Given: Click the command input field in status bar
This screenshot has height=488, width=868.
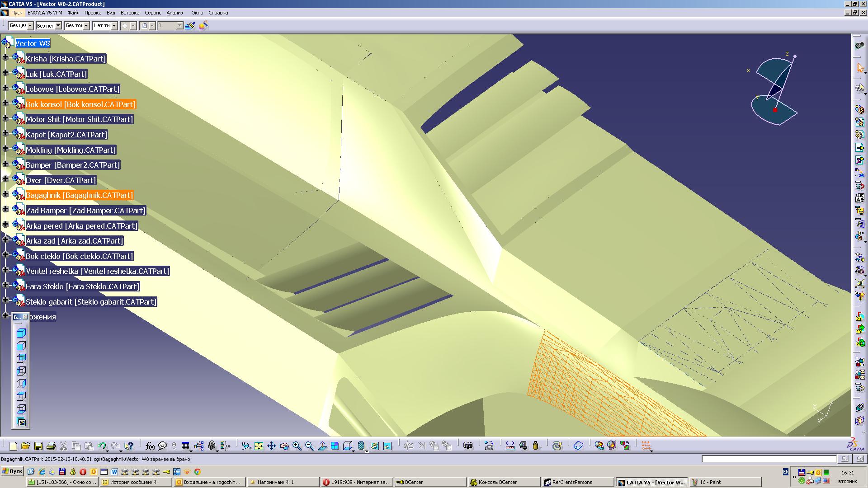Looking at the screenshot, I should pos(769,459).
